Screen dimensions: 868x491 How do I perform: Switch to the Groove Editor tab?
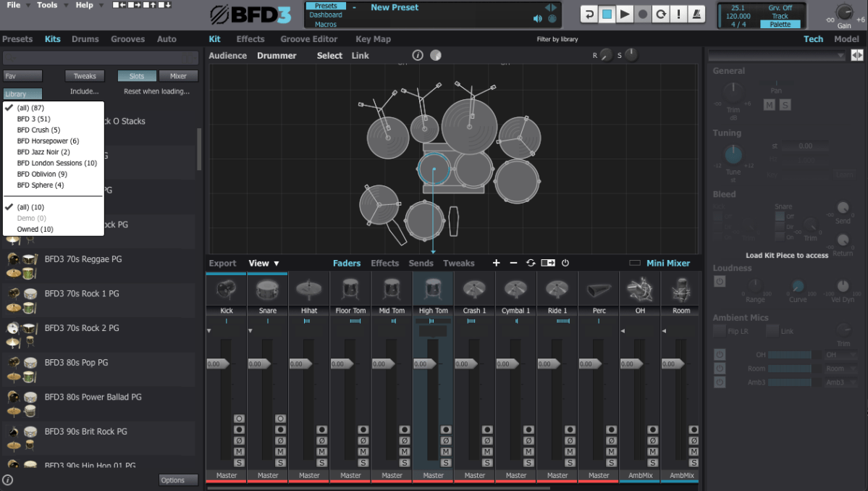[x=309, y=39]
